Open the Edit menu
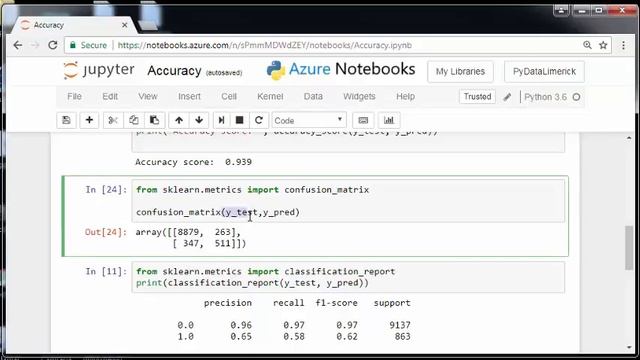Image resolution: width=640 pixels, height=360 pixels. (110, 97)
